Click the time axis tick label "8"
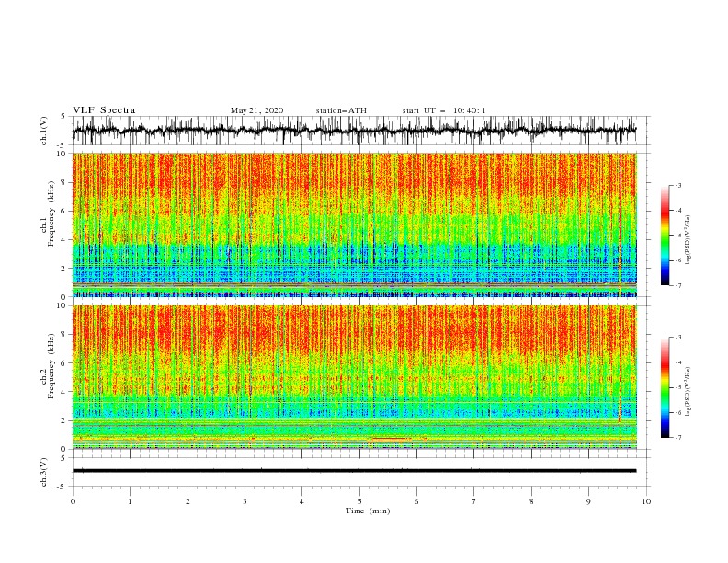This screenshot has width=728, height=563. (x=531, y=501)
